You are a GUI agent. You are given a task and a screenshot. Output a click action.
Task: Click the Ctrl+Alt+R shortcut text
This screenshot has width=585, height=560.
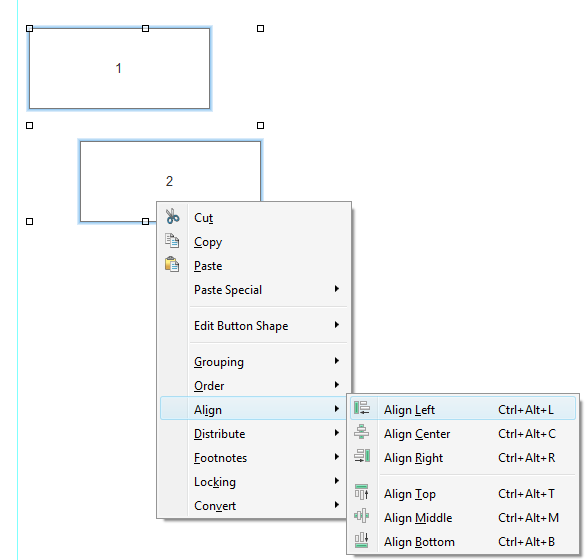[x=526, y=457]
